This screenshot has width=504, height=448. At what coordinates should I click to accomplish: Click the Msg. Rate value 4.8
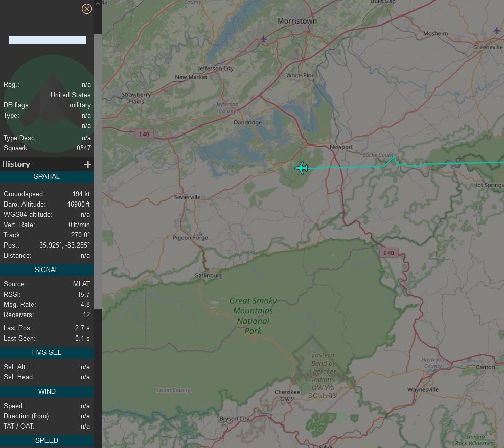(x=85, y=305)
